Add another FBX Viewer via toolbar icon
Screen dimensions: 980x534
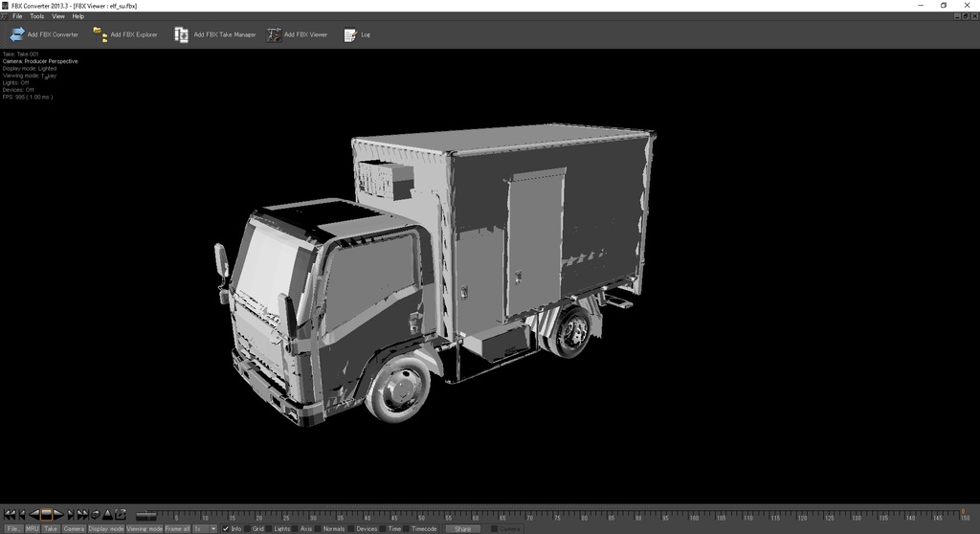[274, 34]
